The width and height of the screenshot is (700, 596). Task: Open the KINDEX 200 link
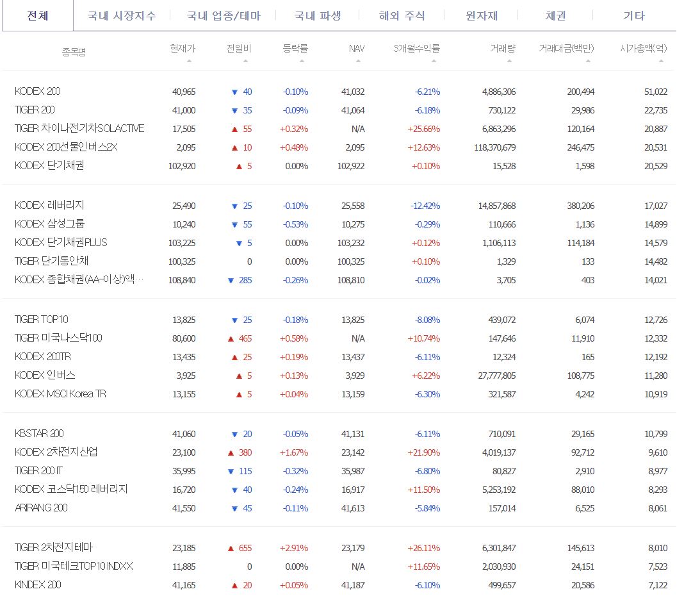click(x=38, y=585)
